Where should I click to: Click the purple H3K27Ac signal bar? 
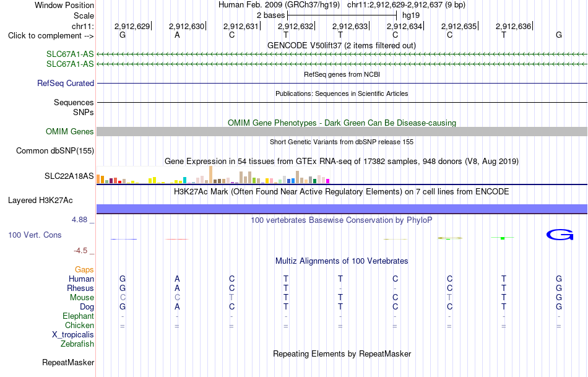342,209
